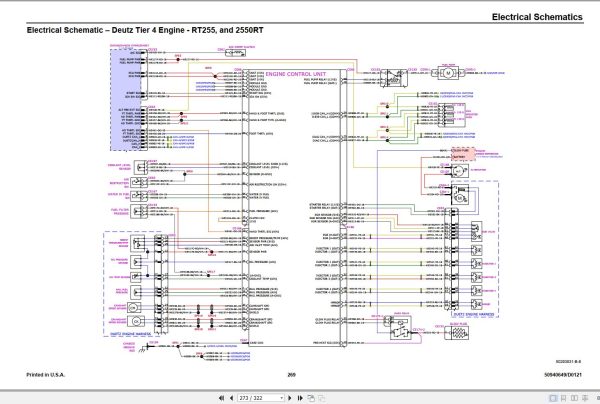This screenshot has height=404, width=600.
Task: Go to the next page
Action: pyautogui.click(x=290, y=398)
